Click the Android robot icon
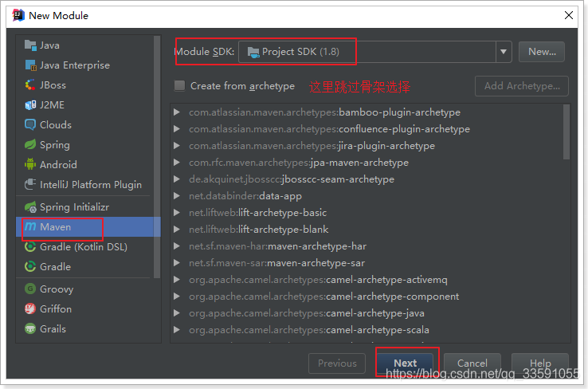Screen dimensions: 588x389 (30, 164)
